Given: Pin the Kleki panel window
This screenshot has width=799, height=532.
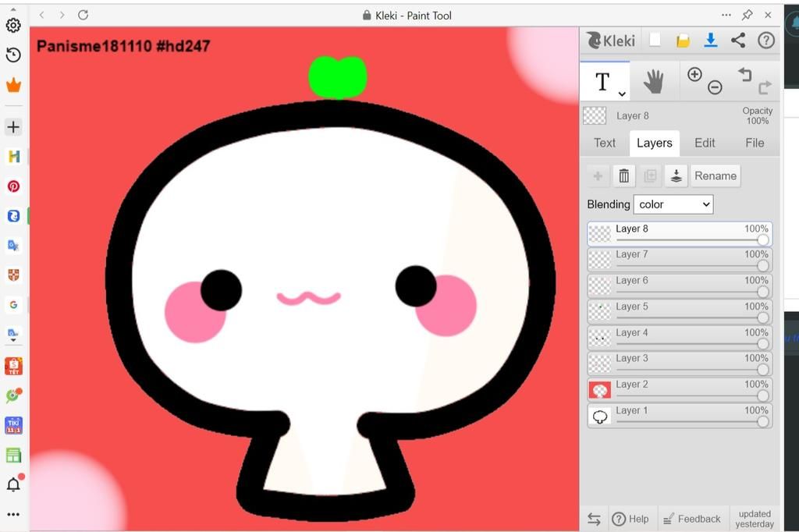Looking at the screenshot, I should point(747,16).
